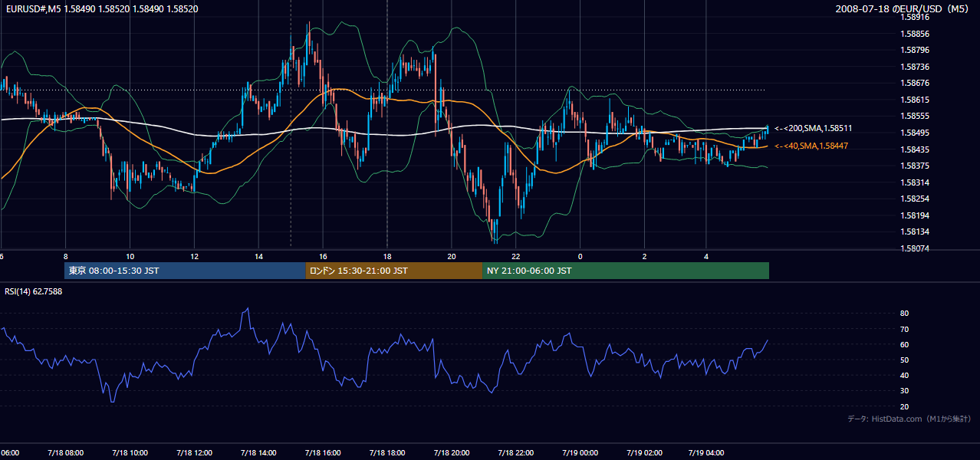Click the 7/18 22:00 time axis label
The image size is (980, 460).
pos(516,452)
